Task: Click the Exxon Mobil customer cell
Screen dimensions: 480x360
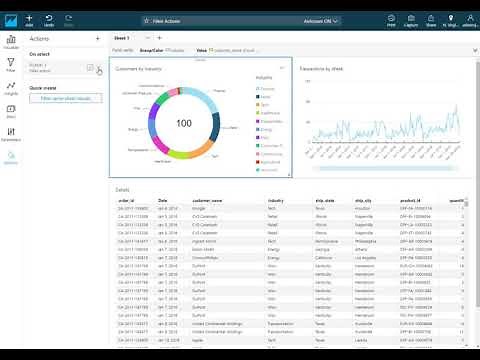Action: (203, 249)
